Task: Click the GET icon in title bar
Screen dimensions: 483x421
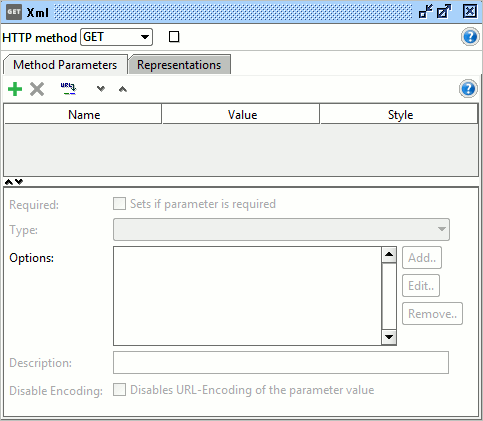Action: point(14,12)
